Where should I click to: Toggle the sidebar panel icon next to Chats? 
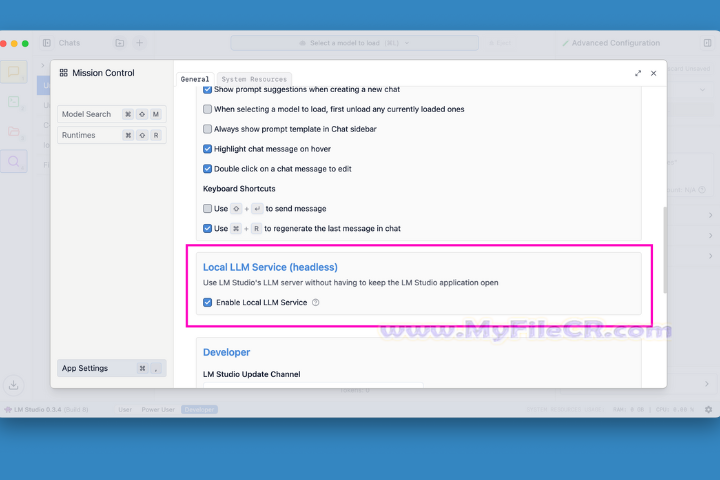(x=46, y=43)
